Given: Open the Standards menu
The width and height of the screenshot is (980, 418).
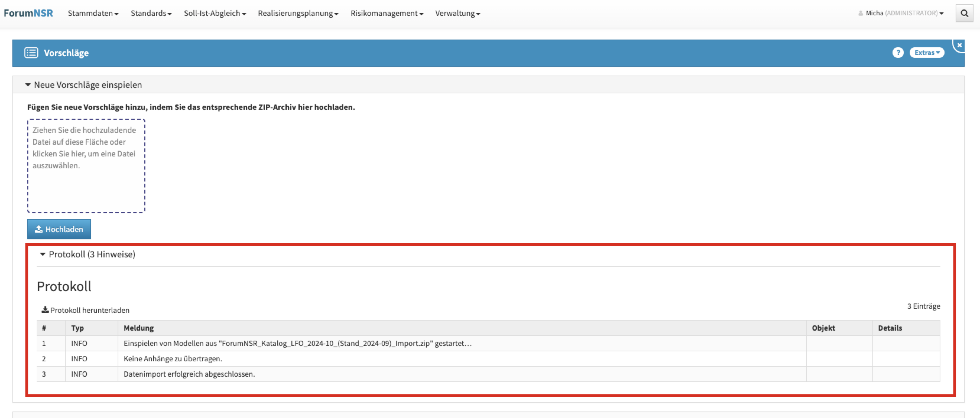Looking at the screenshot, I should click(151, 13).
